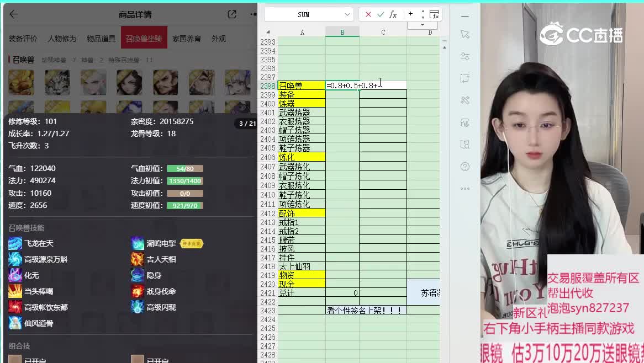
Task: Select the white tiger summon beast thumbnail
Action: (57, 82)
